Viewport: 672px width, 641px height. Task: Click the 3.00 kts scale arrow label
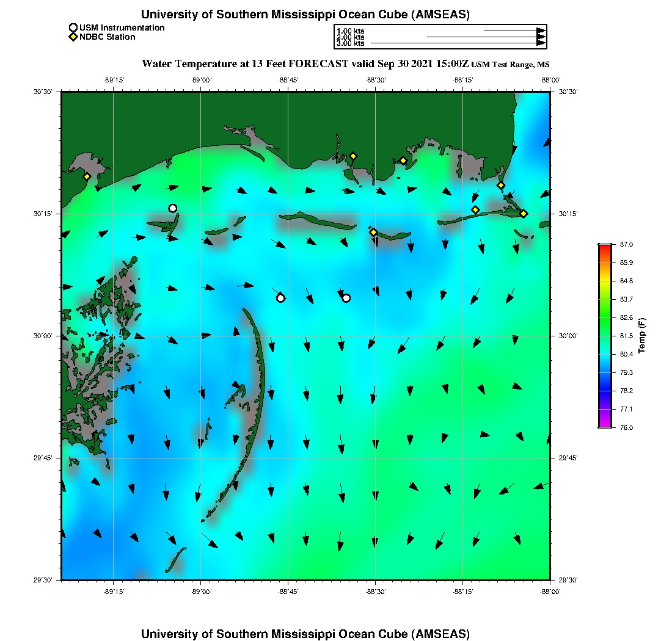[x=351, y=43]
